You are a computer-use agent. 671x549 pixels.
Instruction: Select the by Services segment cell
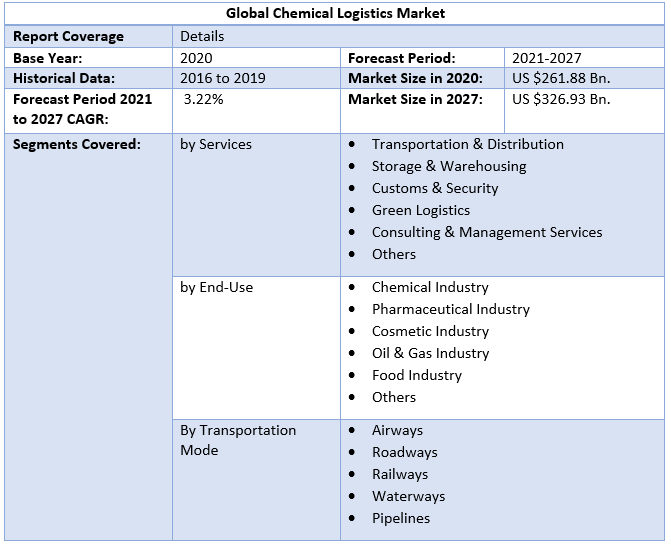(x=216, y=144)
